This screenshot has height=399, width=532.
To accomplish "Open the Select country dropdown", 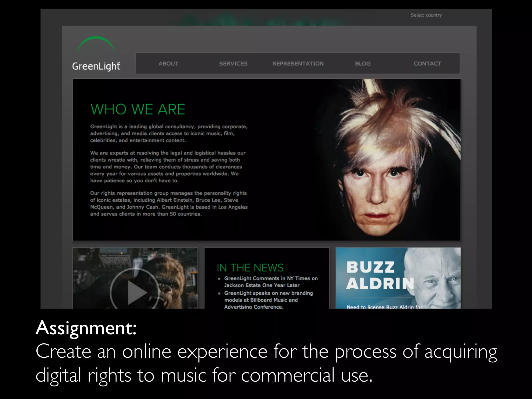I will (x=426, y=15).
